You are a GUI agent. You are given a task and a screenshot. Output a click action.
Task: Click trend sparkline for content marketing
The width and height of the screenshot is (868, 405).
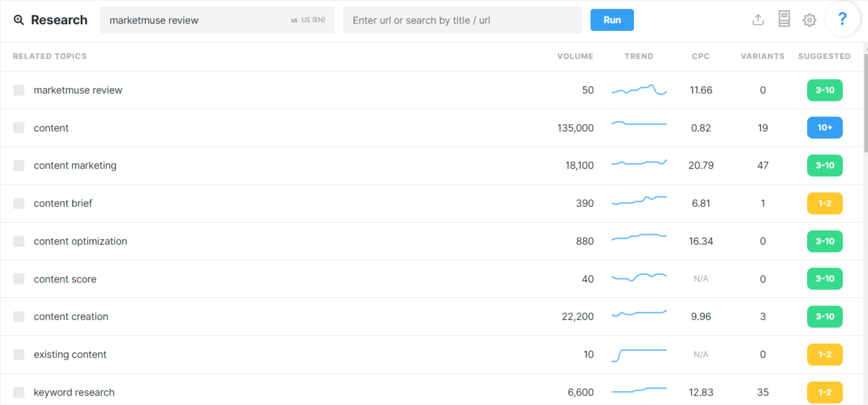coord(639,163)
